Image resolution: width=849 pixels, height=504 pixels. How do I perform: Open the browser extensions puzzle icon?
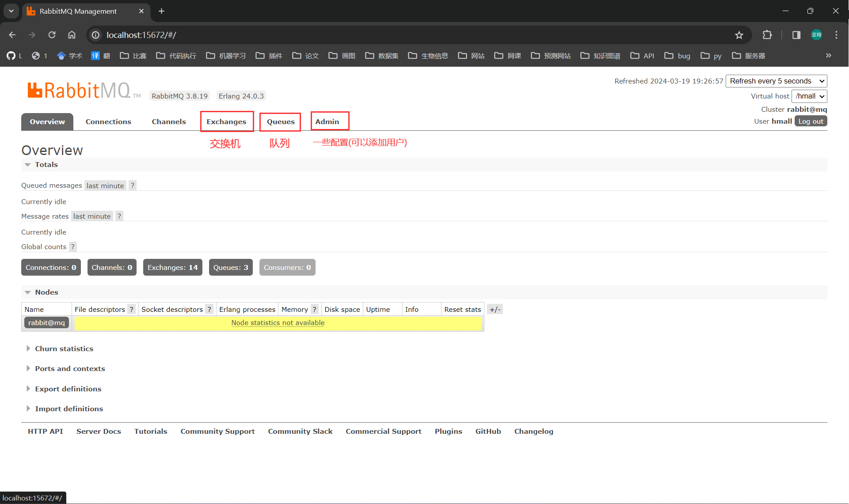[767, 35]
